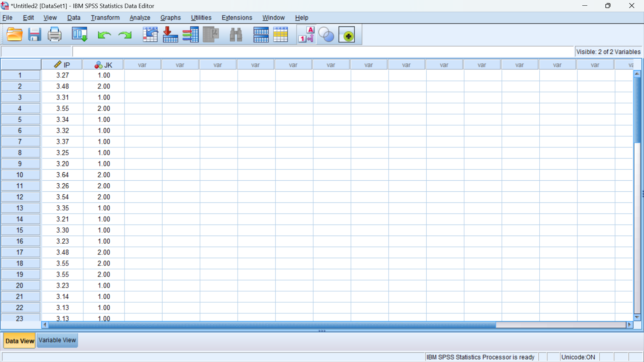Click the IP value 3.14 in row 21
Viewport: 644px width, 362px height.
coord(62,297)
